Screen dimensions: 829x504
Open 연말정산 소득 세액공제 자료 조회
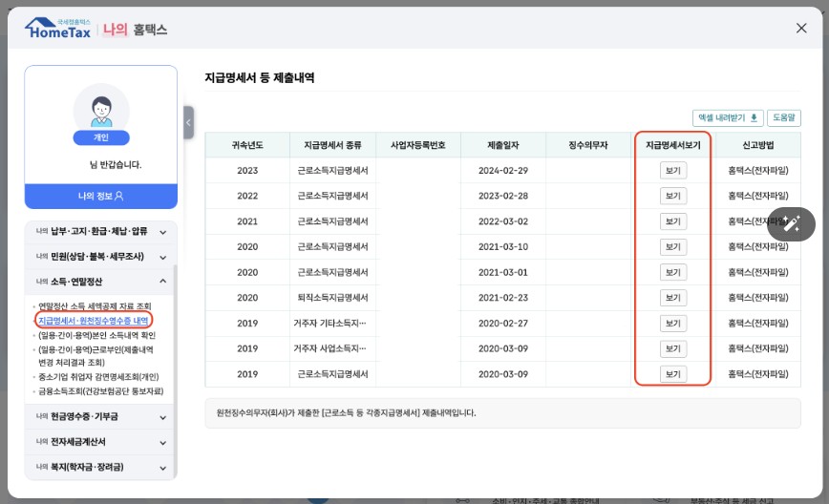coord(95,306)
